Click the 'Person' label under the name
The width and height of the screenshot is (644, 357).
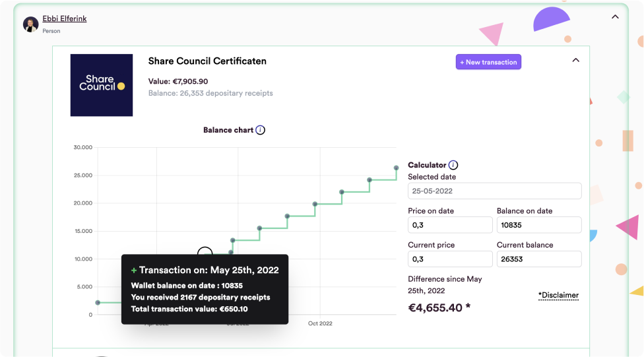point(51,31)
